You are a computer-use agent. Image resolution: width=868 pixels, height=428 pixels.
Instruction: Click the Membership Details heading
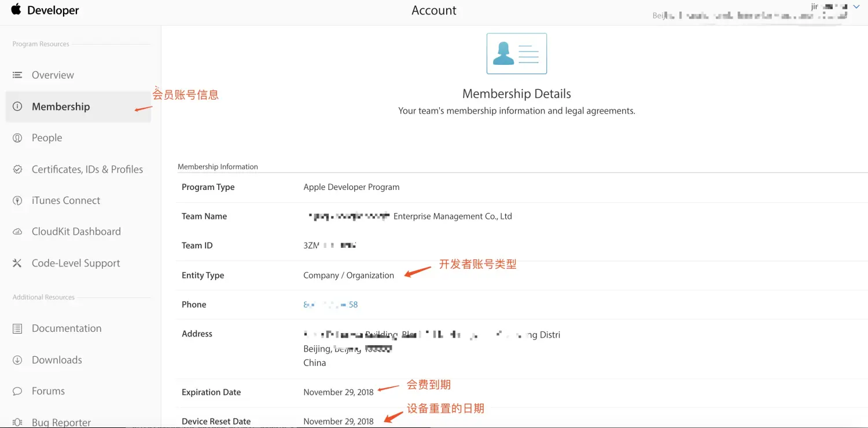pyautogui.click(x=517, y=94)
